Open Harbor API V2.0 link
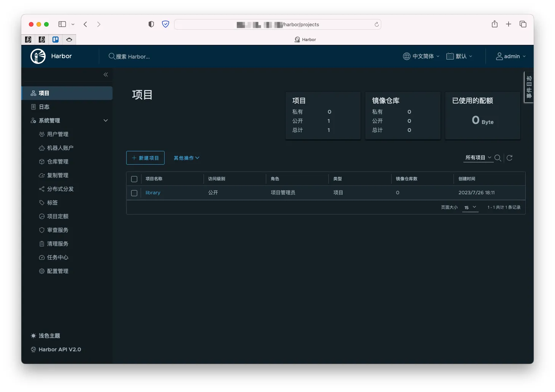Image resolution: width=555 pixels, height=392 pixels. 56,349
